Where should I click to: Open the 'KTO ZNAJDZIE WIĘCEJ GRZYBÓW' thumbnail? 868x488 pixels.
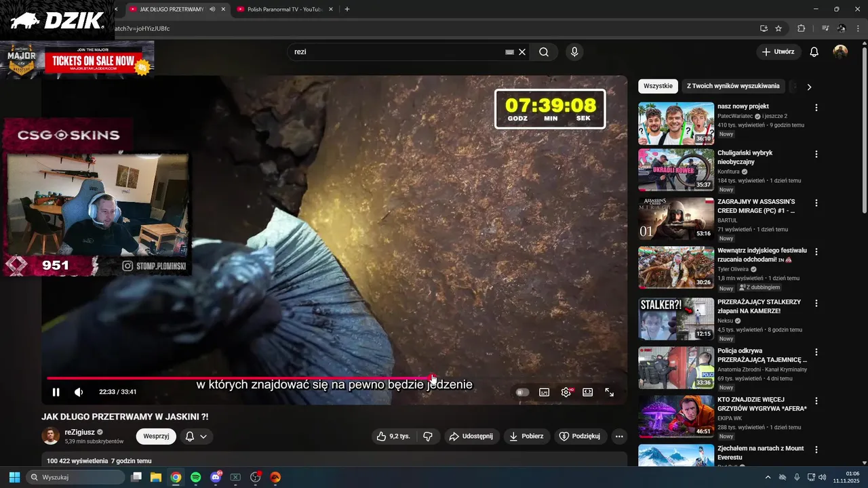[x=676, y=417]
